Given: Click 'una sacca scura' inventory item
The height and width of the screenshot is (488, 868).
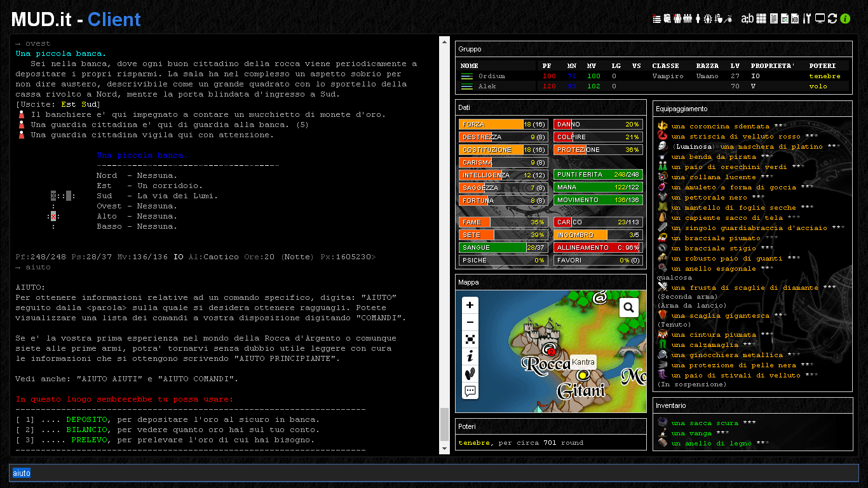Looking at the screenshot, I should click(705, 423).
